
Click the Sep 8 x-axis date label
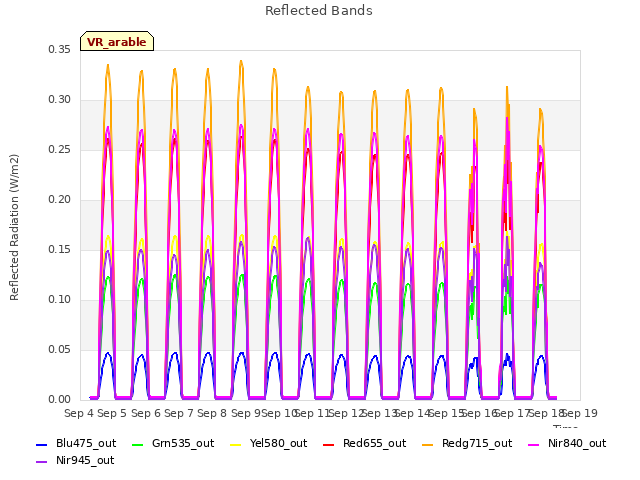[212, 413]
